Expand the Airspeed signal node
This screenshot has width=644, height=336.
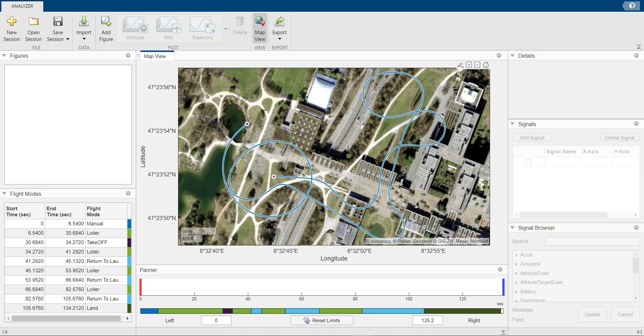coord(516,264)
